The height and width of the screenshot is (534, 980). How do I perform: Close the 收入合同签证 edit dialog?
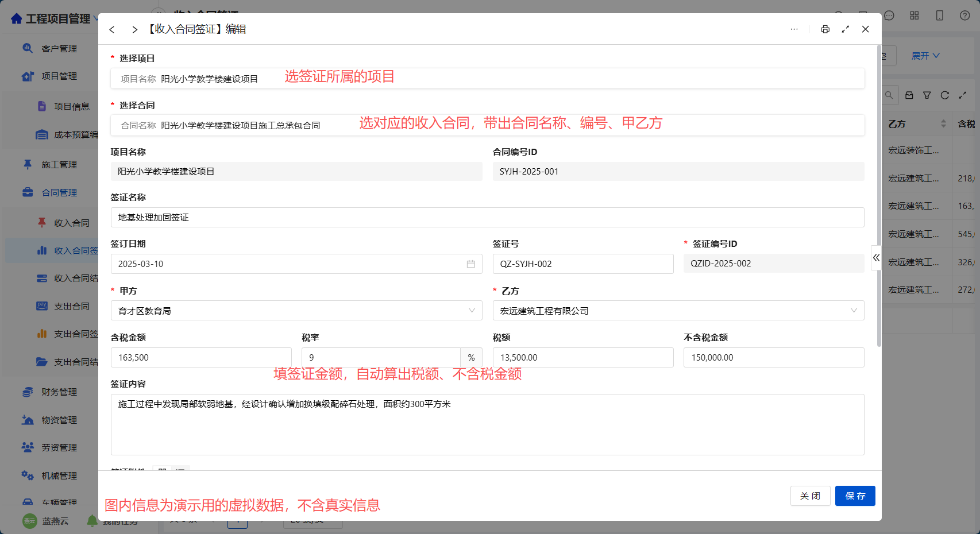point(865,29)
